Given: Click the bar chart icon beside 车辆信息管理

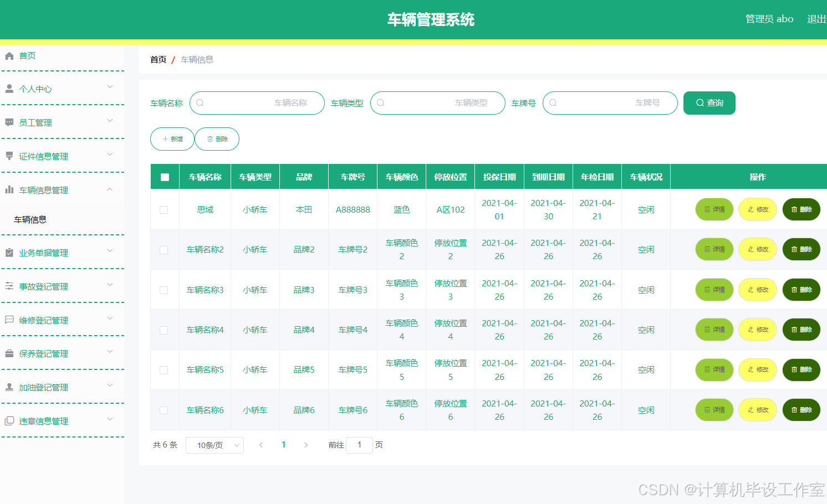Looking at the screenshot, I should click(9, 190).
